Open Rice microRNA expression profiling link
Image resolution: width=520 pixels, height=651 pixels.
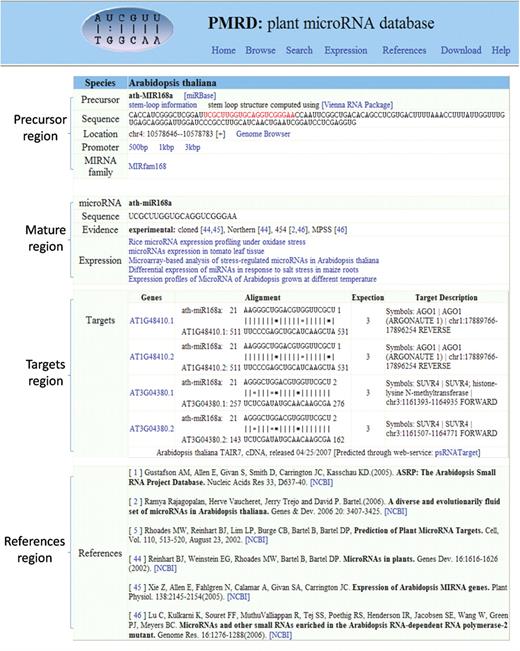pos(217,242)
